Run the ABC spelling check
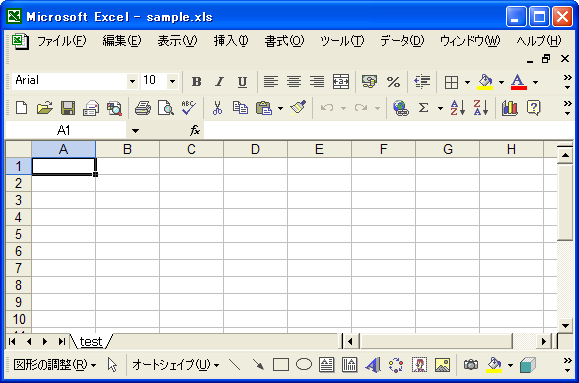Image resolution: width=579 pixels, height=383 pixels. pos(188,108)
